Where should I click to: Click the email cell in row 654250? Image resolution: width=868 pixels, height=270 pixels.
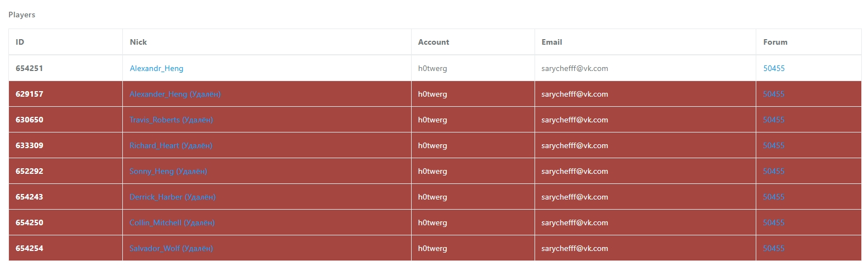[575, 222]
